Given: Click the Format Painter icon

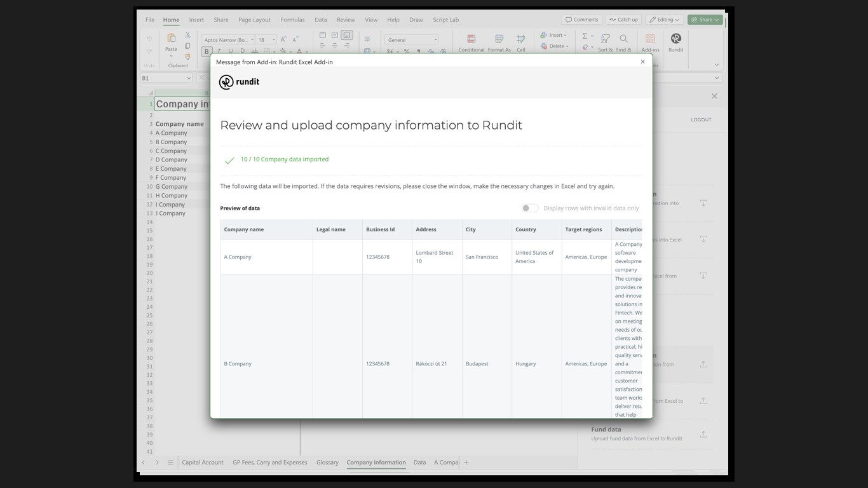Looking at the screenshot, I should pos(187,57).
